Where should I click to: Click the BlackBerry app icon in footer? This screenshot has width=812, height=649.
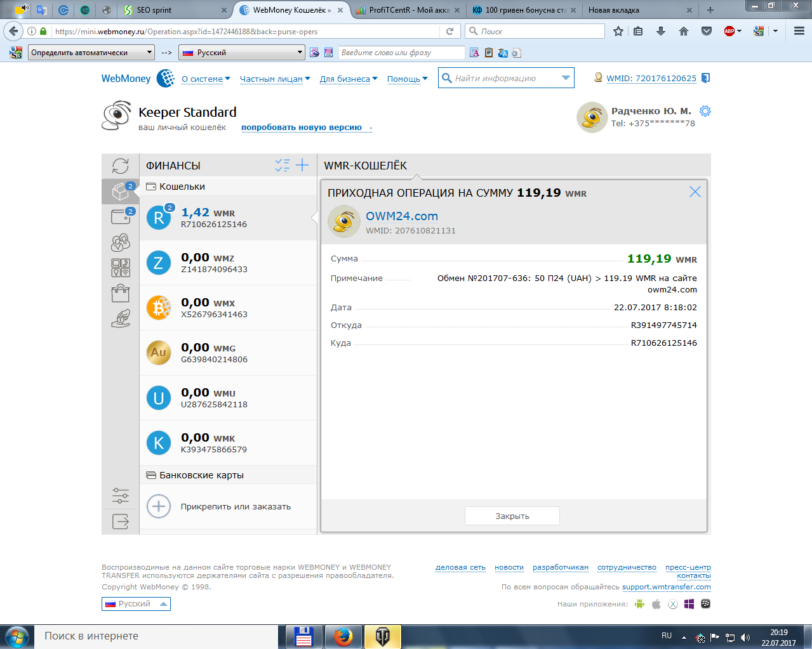click(705, 604)
